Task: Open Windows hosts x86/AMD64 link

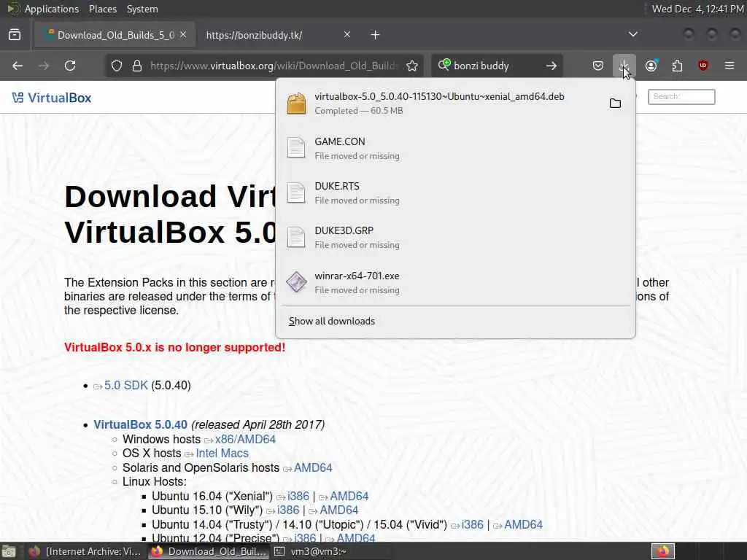Action: [245, 439]
